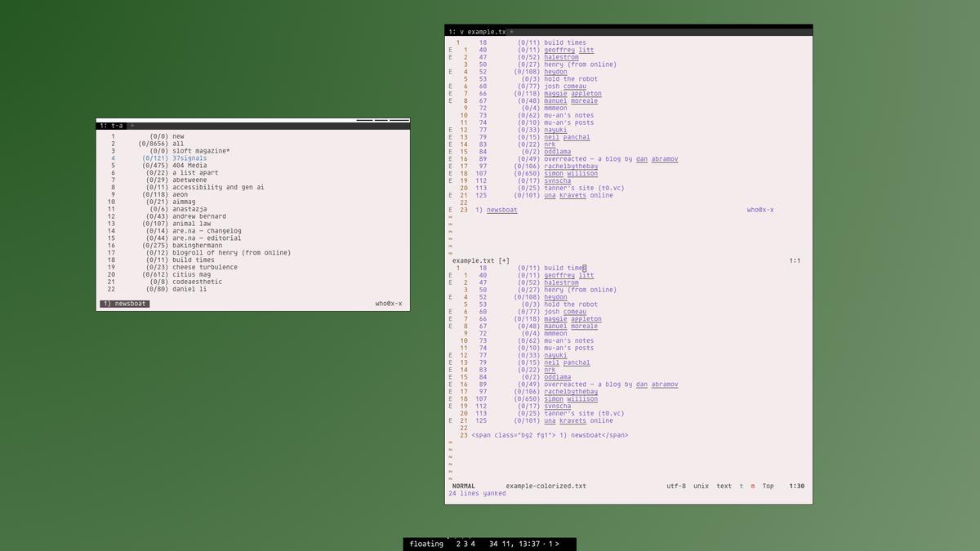Click the NORMAL mode indicator in vim statusline
The height and width of the screenshot is (551, 980).
tap(464, 486)
